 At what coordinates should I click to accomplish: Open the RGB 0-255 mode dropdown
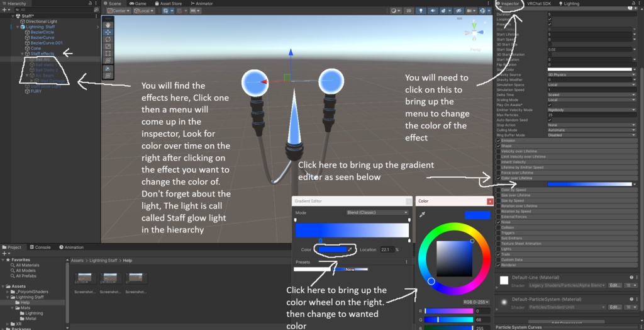(477, 302)
